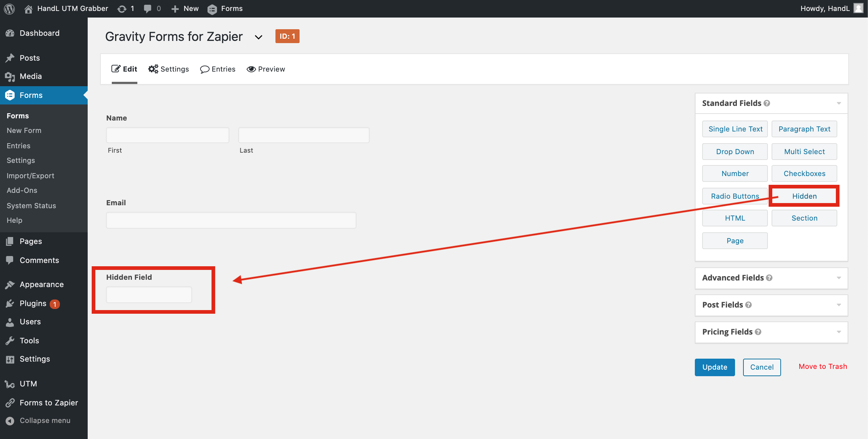This screenshot has height=439, width=868.
Task: Open the Plugins menu in sidebar
Action: (x=33, y=304)
